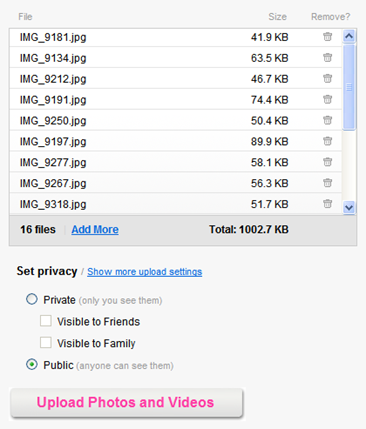Click the file list scrollbar thumb

[x=349, y=87]
